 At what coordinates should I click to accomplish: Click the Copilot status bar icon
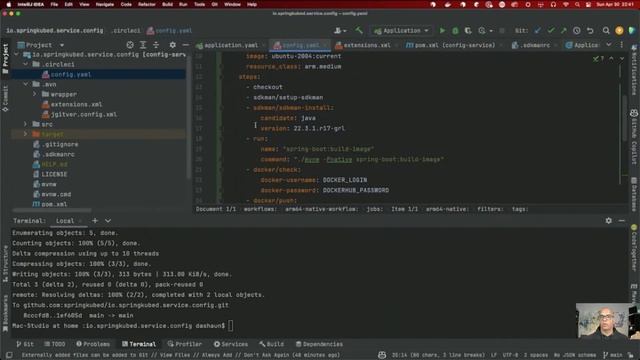382,355
